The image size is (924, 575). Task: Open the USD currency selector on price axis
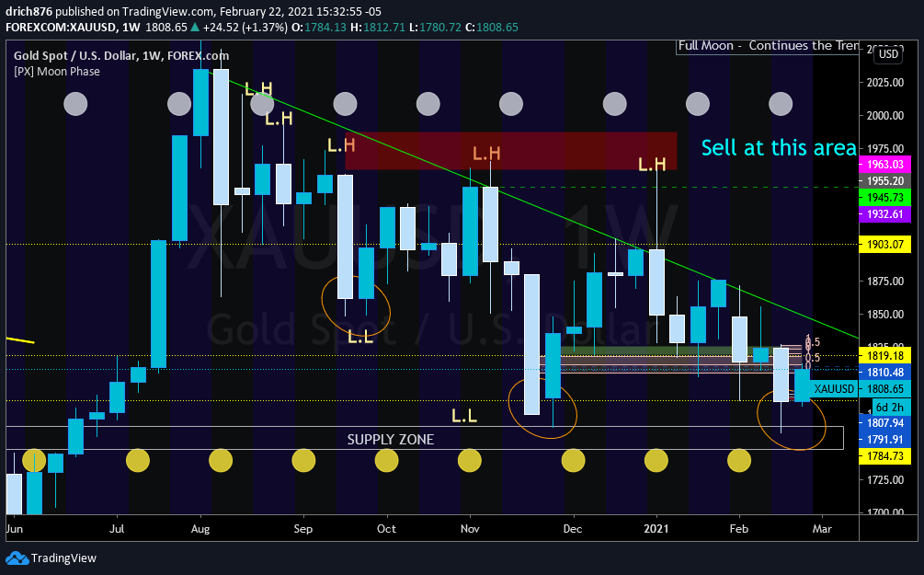coord(888,54)
